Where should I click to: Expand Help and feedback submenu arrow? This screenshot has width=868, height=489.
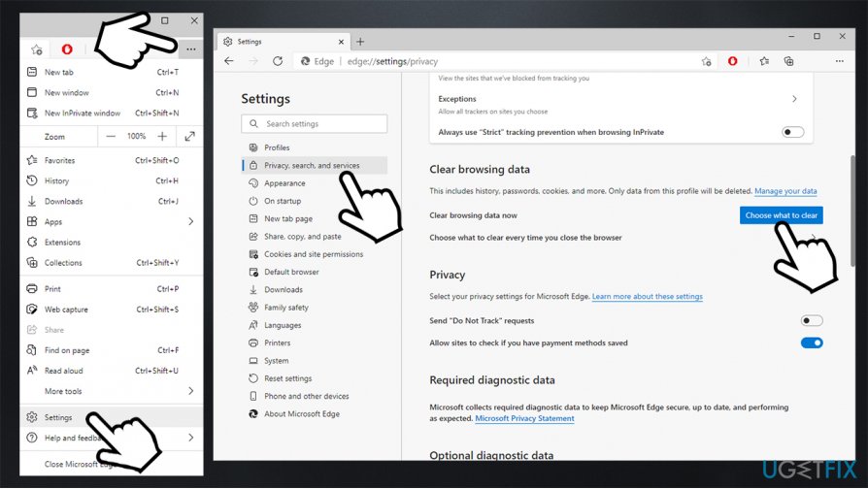(191, 438)
